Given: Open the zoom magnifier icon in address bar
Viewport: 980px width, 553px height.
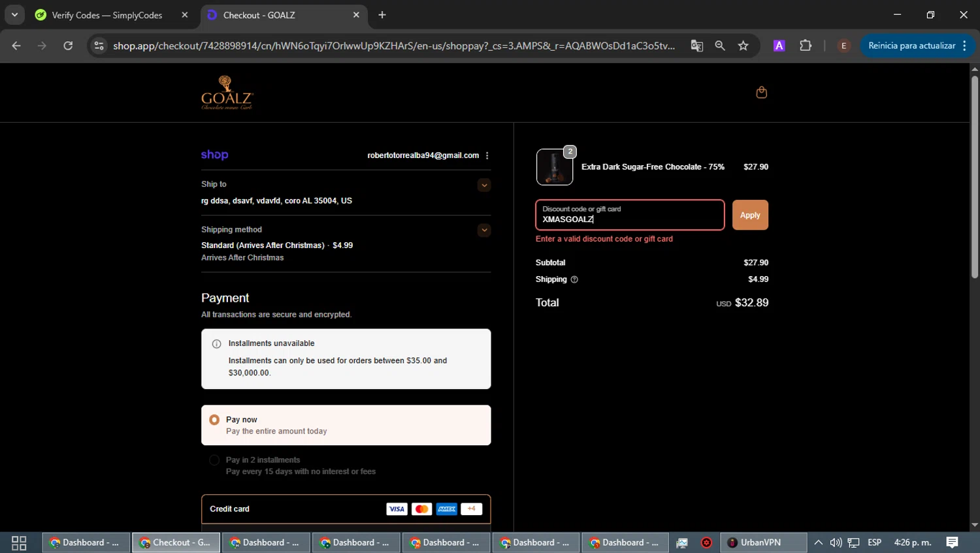Looking at the screenshot, I should click(720, 46).
